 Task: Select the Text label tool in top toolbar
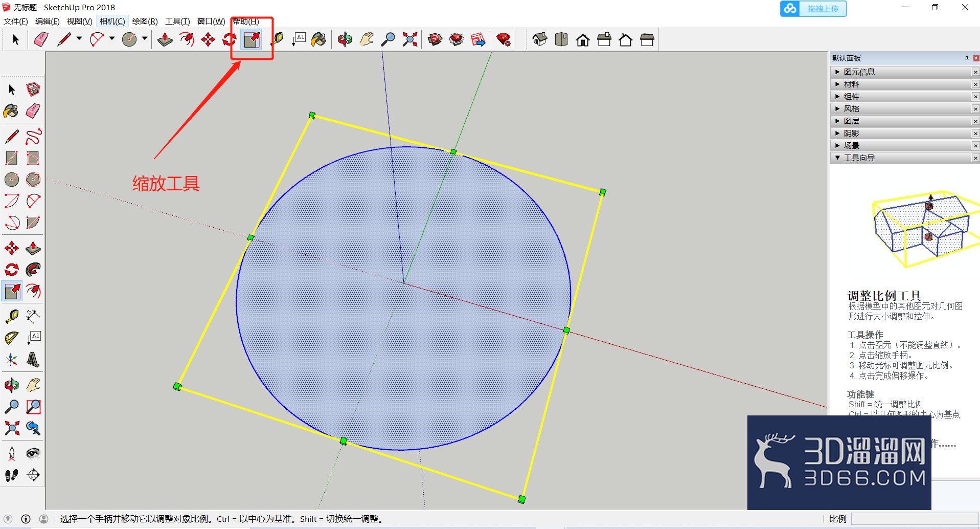(299, 39)
